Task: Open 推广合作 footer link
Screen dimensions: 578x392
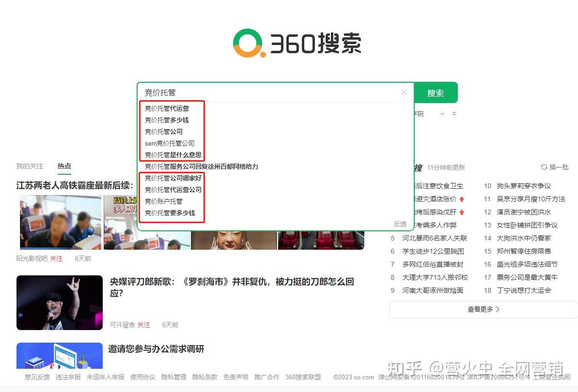Action: (266, 377)
